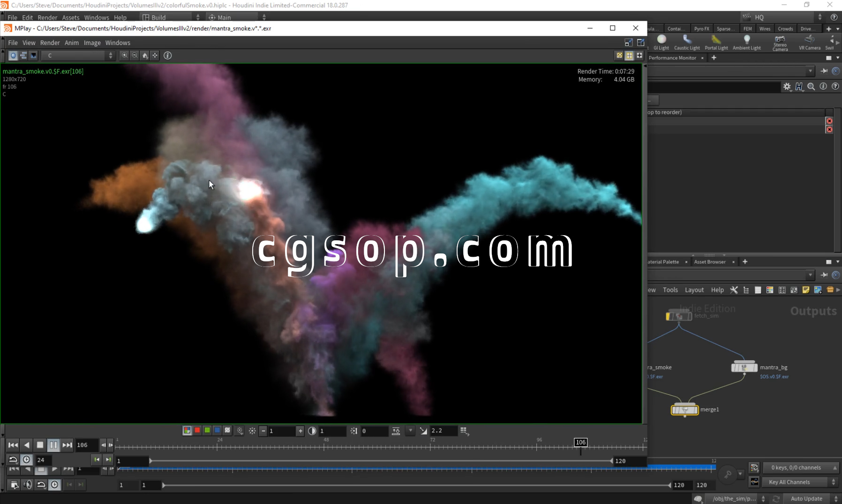
Task: Select the Portal Light shelf tool
Action: coord(716,42)
